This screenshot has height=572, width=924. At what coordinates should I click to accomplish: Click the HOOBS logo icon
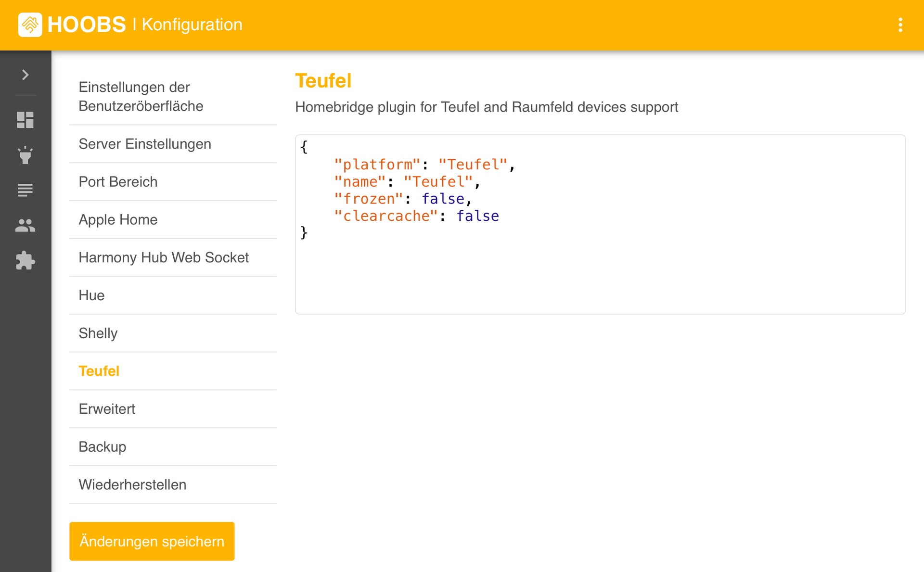click(x=30, y=25)
